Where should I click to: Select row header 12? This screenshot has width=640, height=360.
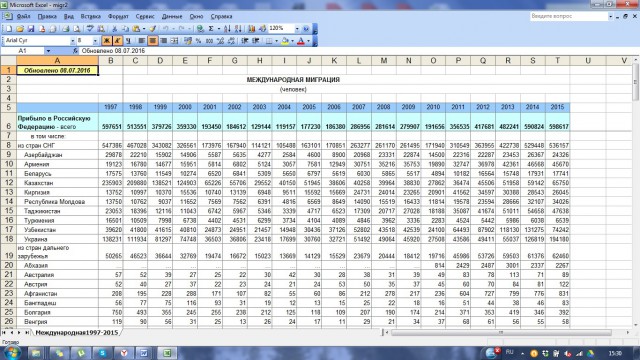coord(8,182)
